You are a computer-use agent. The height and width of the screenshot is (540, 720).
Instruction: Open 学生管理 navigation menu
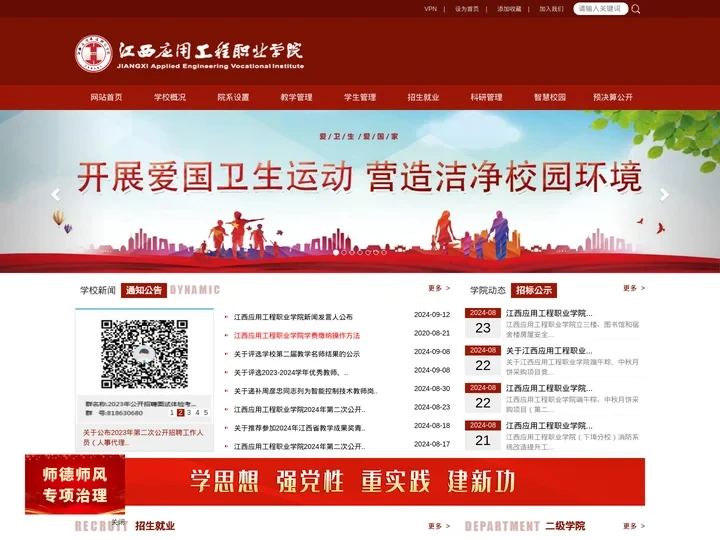(360, 97)
